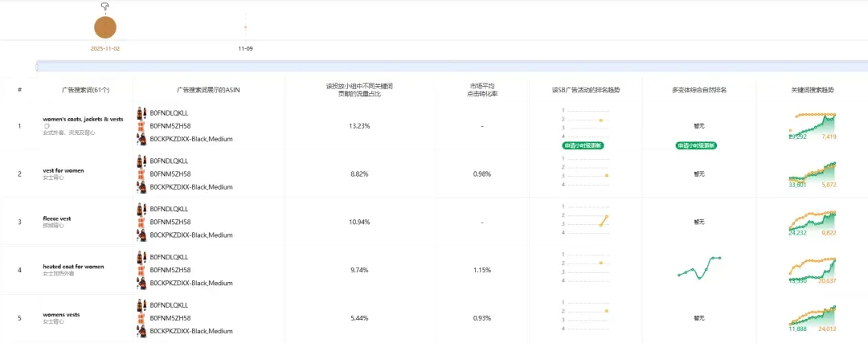Click the 11-09 date label
Screen dimensions: 868x343
click(245, 49)
